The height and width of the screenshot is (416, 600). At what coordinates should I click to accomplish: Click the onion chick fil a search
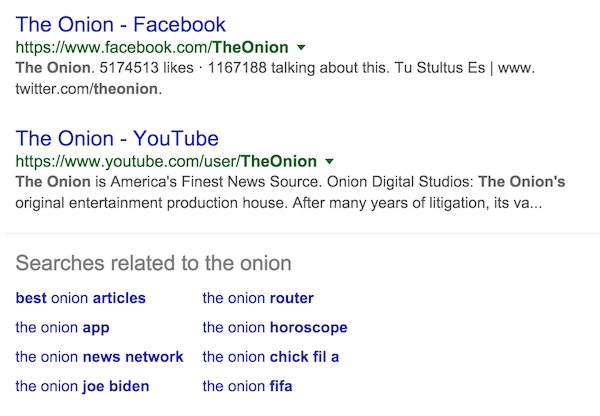pyautogui.click(x=271, y=356)
